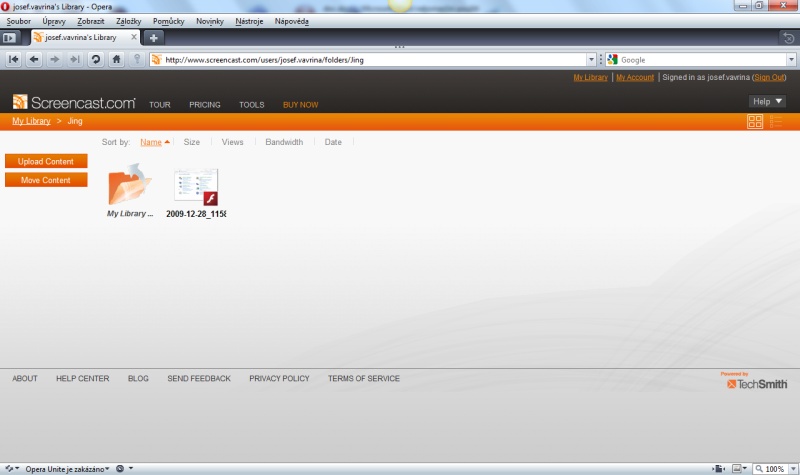The height and width of the screenshot is (475, 800).
Task: Open the Nástroje menu
Action: [x=249, y=21]
